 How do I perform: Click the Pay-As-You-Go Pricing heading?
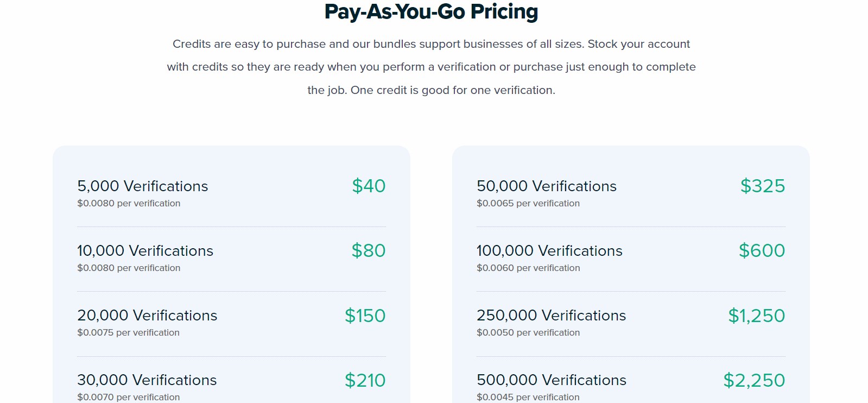point(431,11)
